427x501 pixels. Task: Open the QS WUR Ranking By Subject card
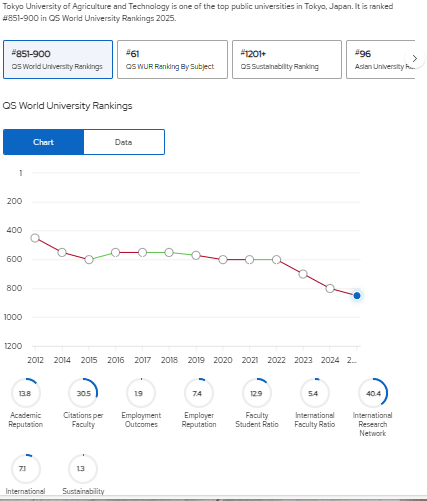(x=172, y=60)
